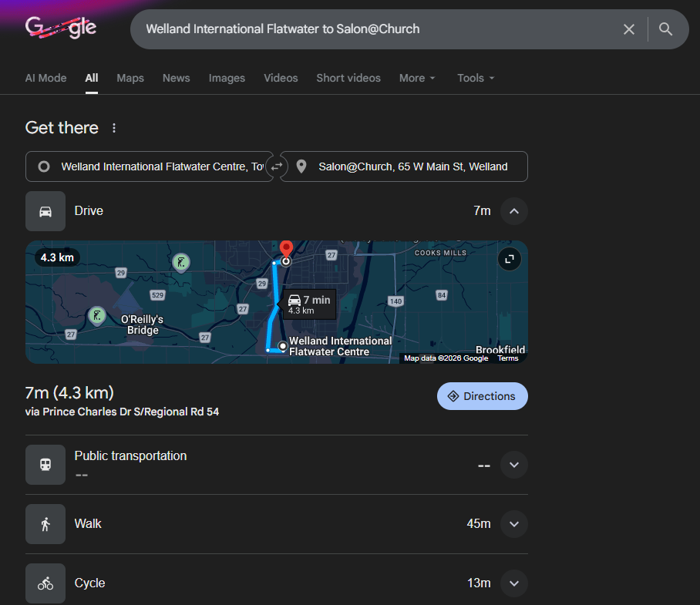Viewport: 700px width, 605px height.
Task: Expand the Walk section
Action: coord(514,524)
